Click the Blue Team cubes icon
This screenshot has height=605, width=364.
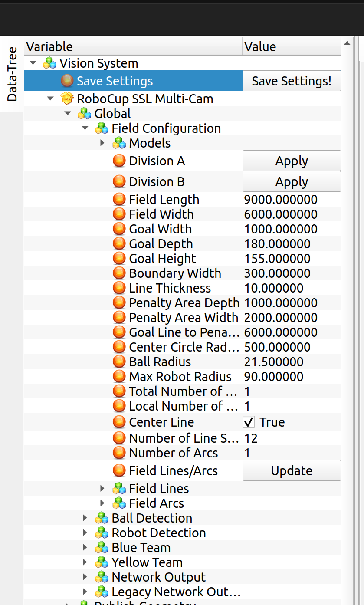pyautogui.click(x=102, y=548)
